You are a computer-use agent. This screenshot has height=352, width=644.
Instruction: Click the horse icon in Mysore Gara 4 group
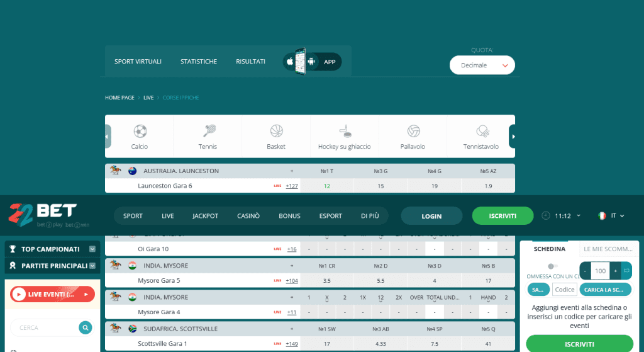(x=116, y=297)
